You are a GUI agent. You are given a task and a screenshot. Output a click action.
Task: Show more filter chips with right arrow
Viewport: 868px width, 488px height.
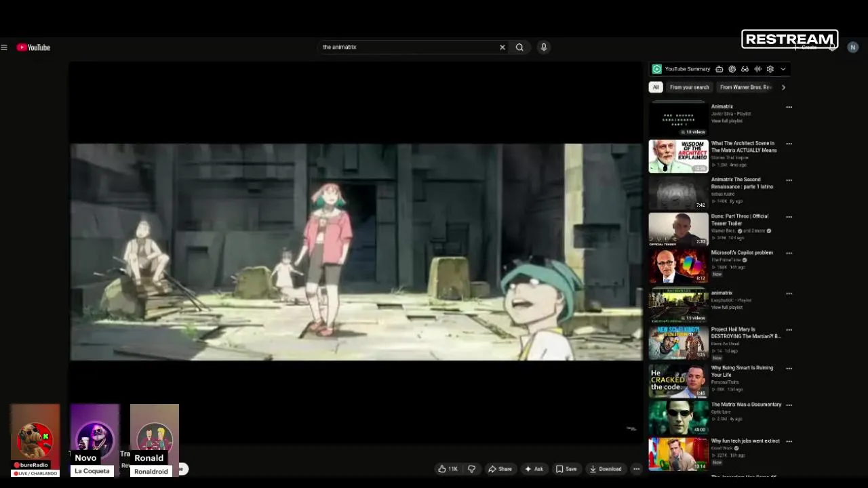pyautogui.click(x=783, y=87)
